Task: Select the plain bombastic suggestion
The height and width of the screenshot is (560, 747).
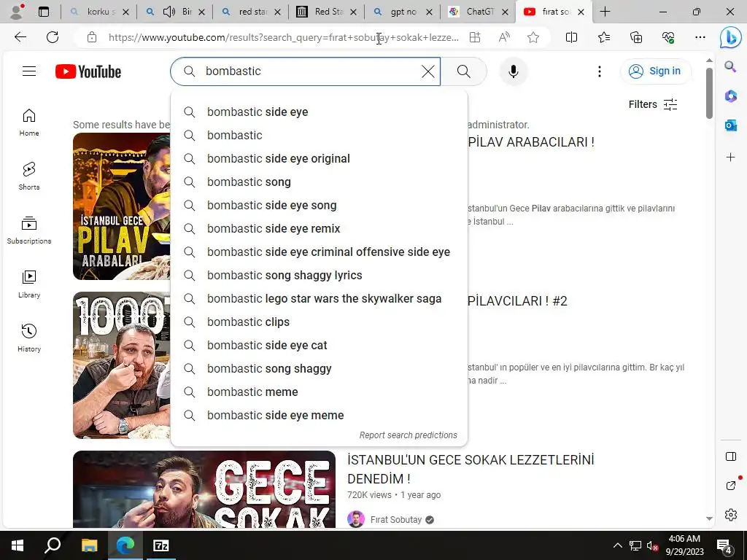Action: coord(319,135)
